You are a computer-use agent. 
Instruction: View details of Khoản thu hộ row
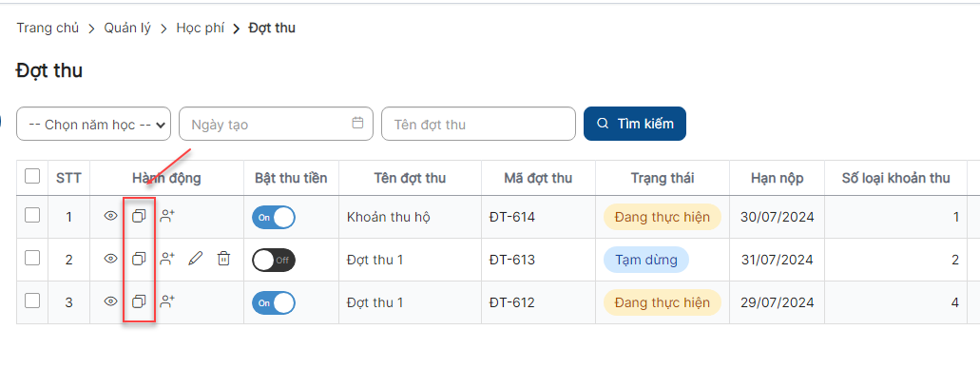tap(110, 216)
